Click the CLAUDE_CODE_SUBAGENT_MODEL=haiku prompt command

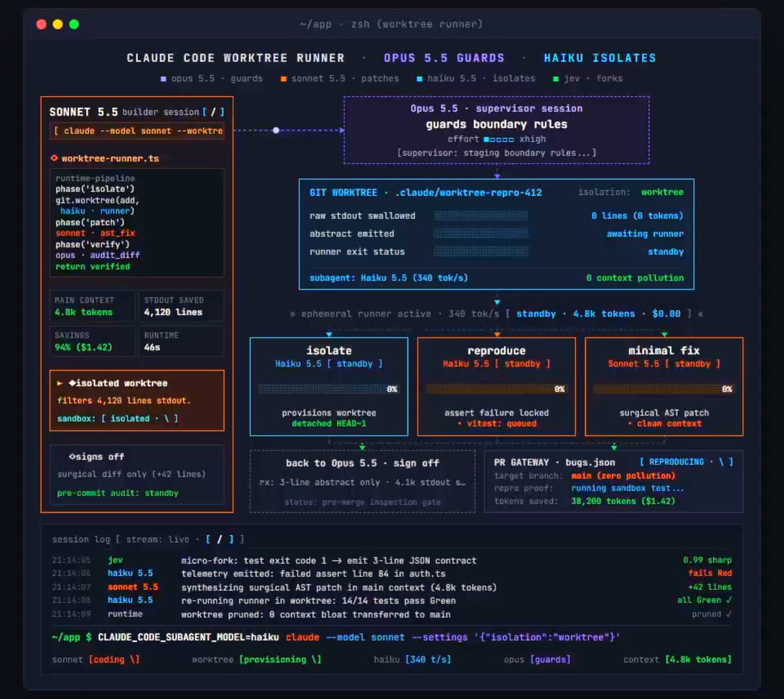tap(188, 637)
